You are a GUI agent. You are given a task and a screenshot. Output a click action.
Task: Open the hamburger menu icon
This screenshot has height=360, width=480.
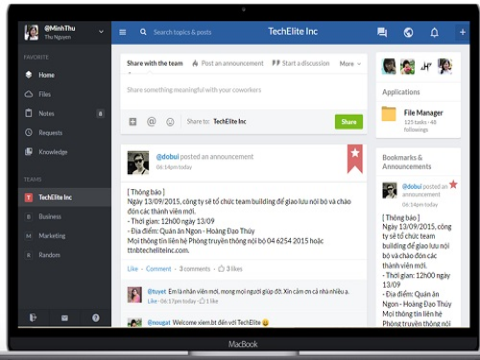pyautogui.click(x=123, y=32)
